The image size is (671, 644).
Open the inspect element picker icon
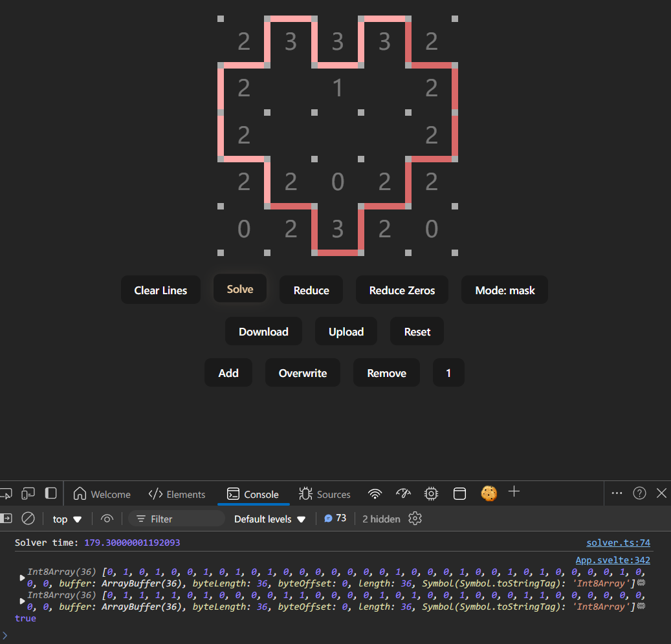pos(6,494)
